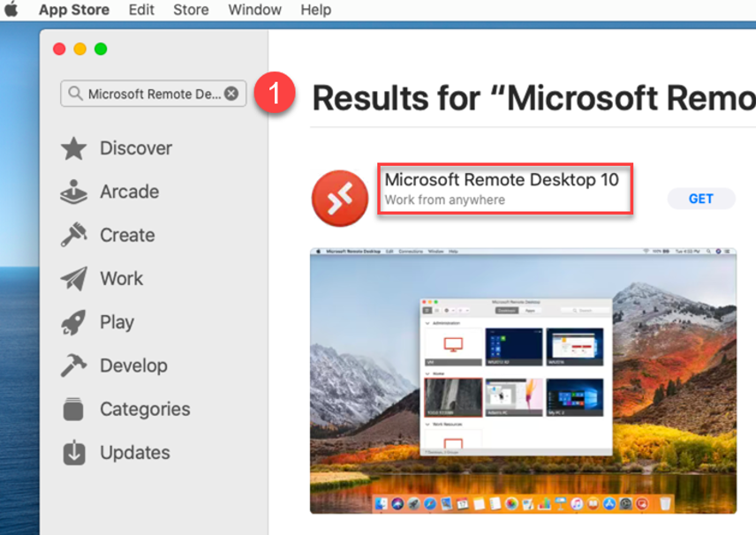This screenshot has height=535, width=756.
Task: Open the Remote Desktop screenshot preview
Action: click(x=523, y=381)
